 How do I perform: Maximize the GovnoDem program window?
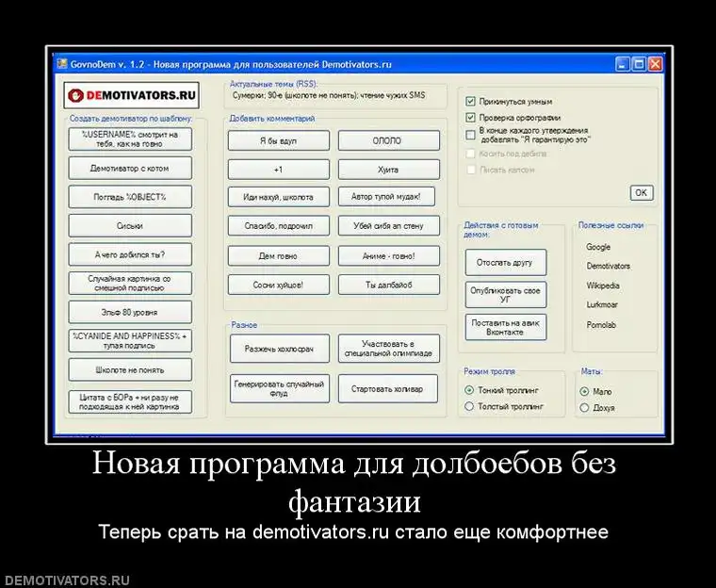pyautogui.click(x=639, y=64)
